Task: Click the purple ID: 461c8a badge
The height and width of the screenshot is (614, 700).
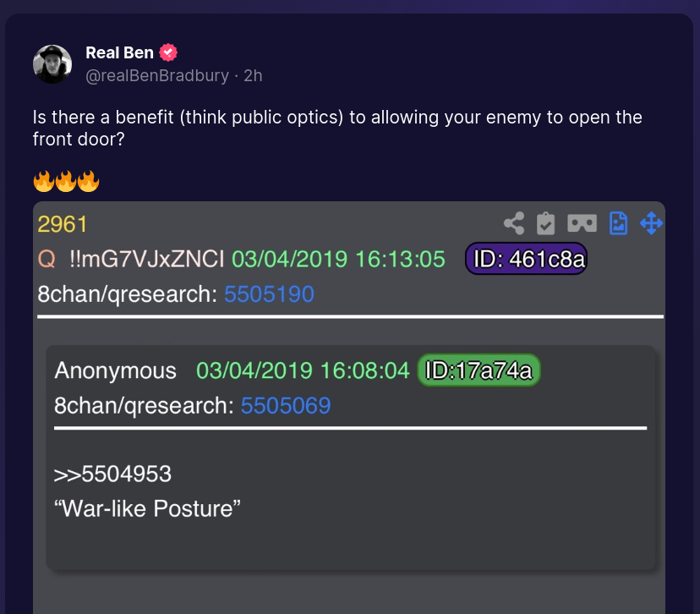Action: [x=525, y=259]
